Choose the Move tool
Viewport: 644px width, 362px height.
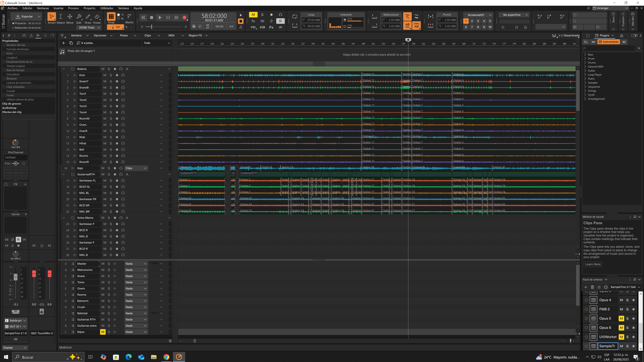70,17
